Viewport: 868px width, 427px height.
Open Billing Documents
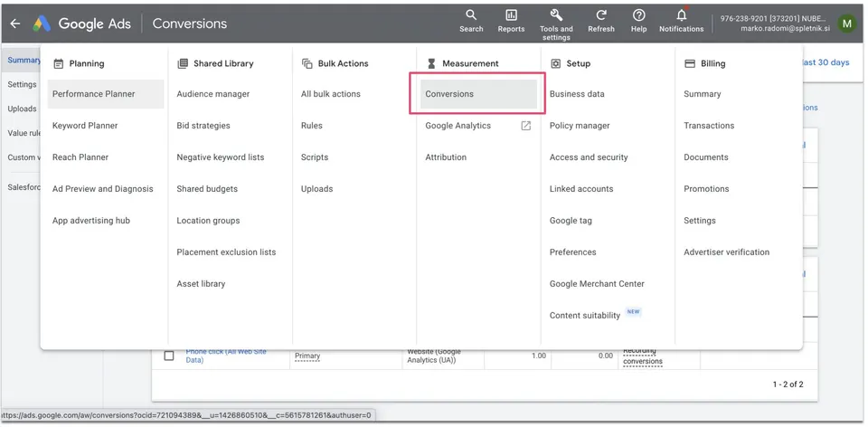pos(706,157)
